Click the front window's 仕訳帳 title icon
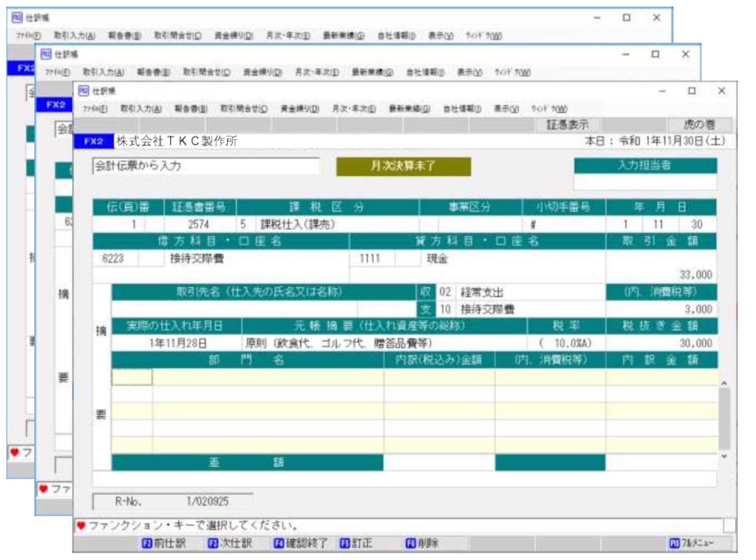The height and width of the screenshot is (560, 756). click(x=83, y=91)
